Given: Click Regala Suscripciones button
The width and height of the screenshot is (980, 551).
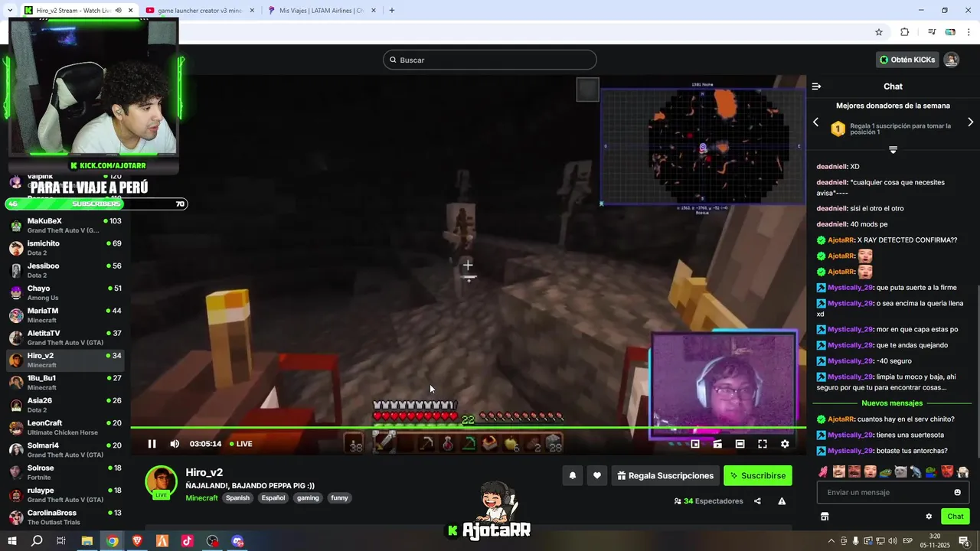Looking at the screenshot, I should [x=665, y=475].
